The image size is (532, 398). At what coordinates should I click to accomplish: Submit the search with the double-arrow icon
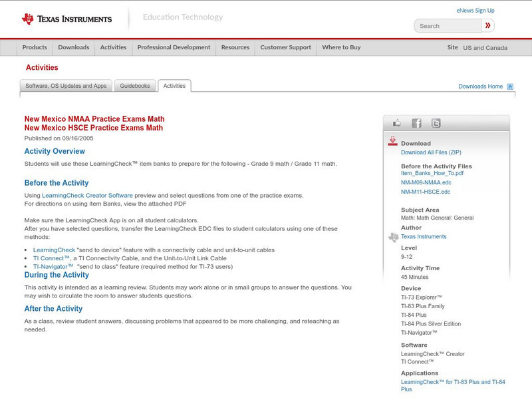(x=487, y=25)
